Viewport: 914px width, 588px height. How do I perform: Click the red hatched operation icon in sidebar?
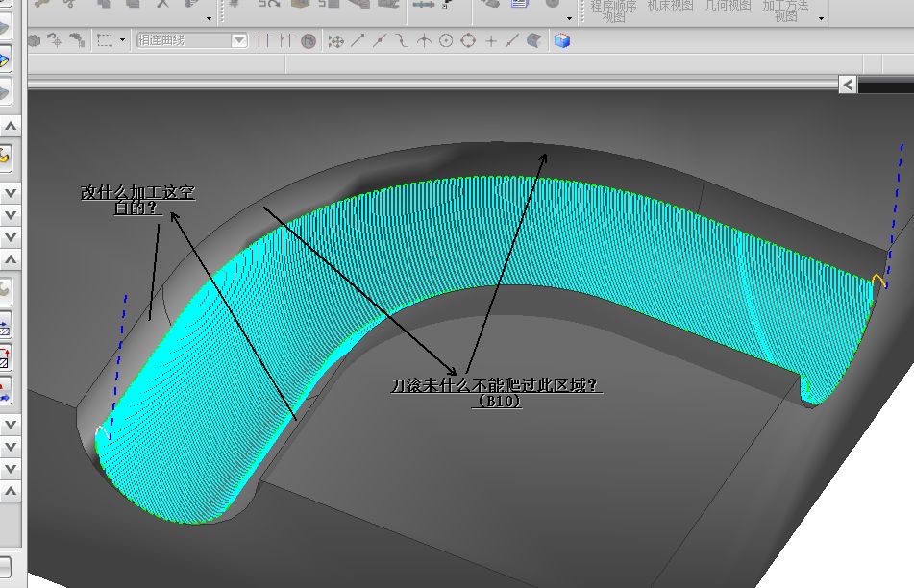pos(5,357)
